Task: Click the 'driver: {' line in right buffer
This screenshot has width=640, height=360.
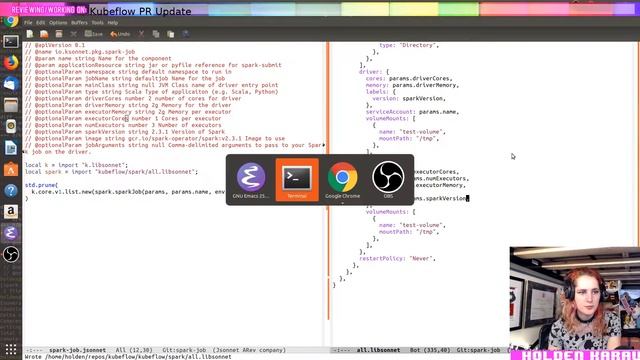Action: point(374,71)
